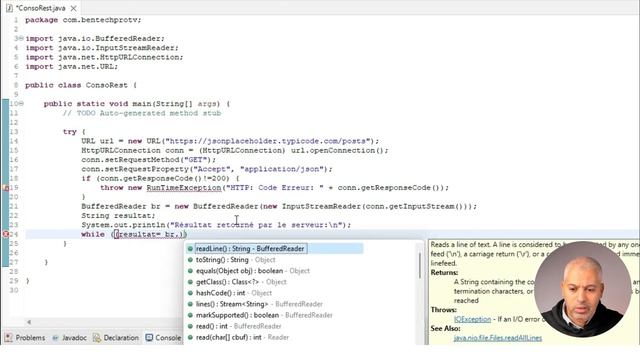The height and width of the screenshot is (360, 640).
Task: Click the green method icon beside getClass()
Action: click(190, 282)
